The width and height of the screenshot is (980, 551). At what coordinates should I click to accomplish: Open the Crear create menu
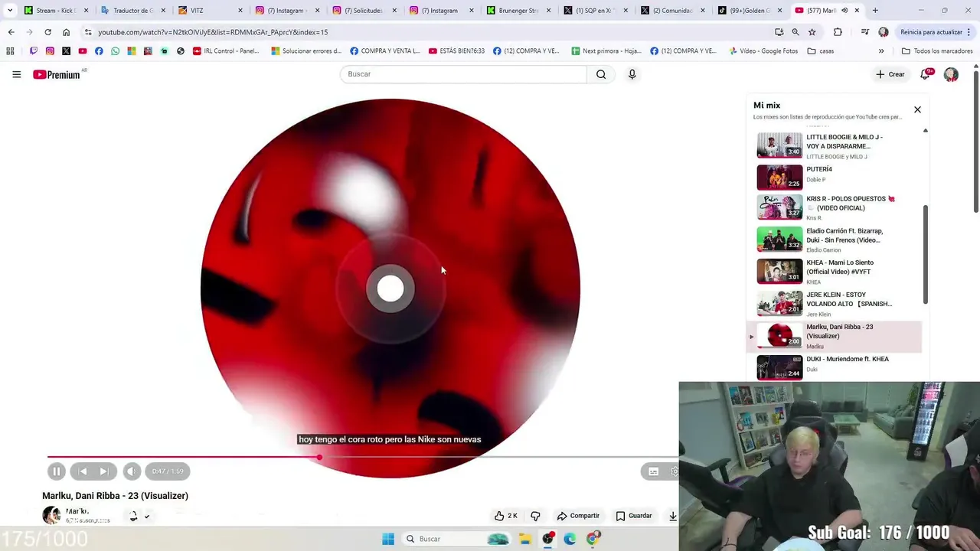[890, 74]
